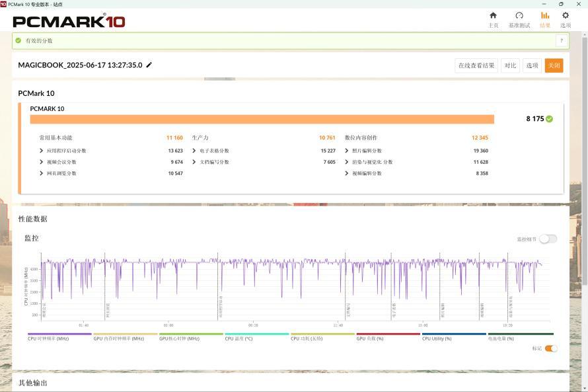This screenshot has height=392, width=588.
Task: Click the question mark help button
Action: pos(562,40)
